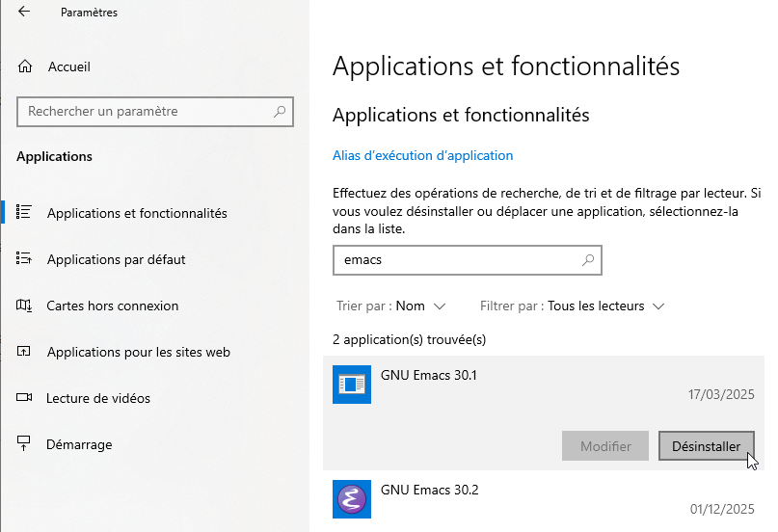Click the Applications pour les sites web icon
The image size is (778, 532).
pos(25,352)
